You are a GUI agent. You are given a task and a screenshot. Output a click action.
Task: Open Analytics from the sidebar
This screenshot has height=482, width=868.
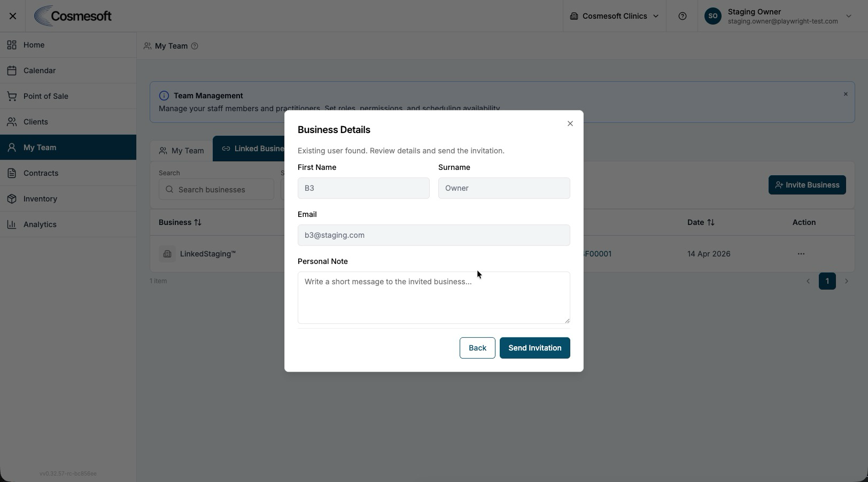pyautogui.click(x=68, y=224)
